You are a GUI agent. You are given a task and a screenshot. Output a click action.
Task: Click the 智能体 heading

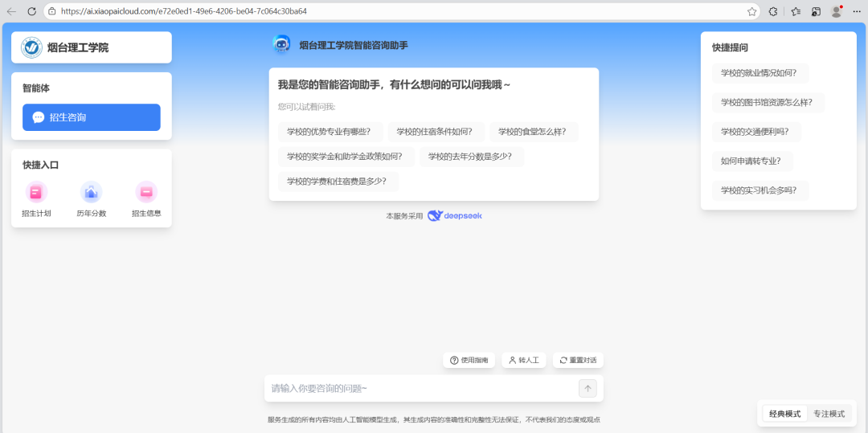[36, 88]
